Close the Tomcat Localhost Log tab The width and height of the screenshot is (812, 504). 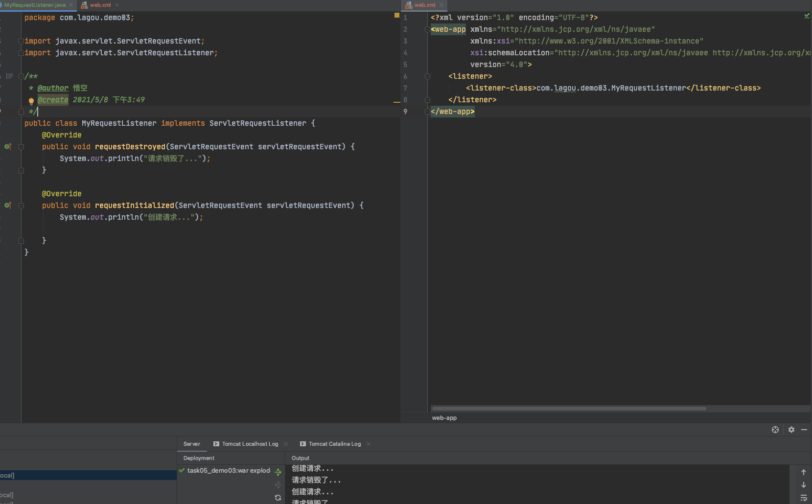click(x=286, y=444)
